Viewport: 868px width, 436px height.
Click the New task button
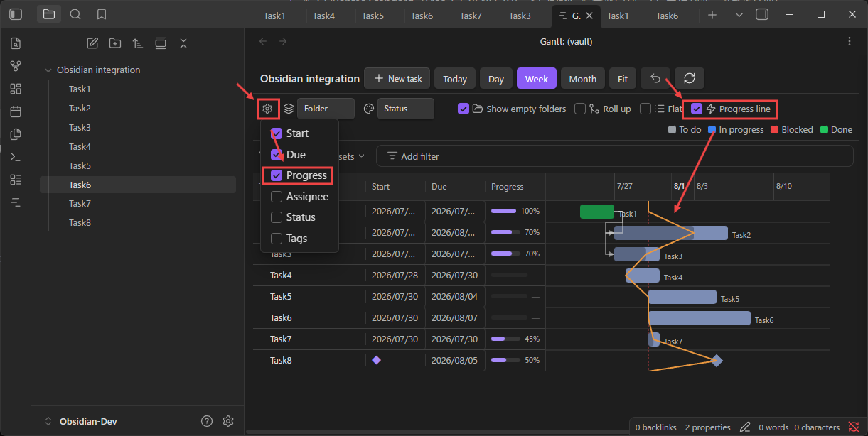pyautogui.click(x=397, y=78)
